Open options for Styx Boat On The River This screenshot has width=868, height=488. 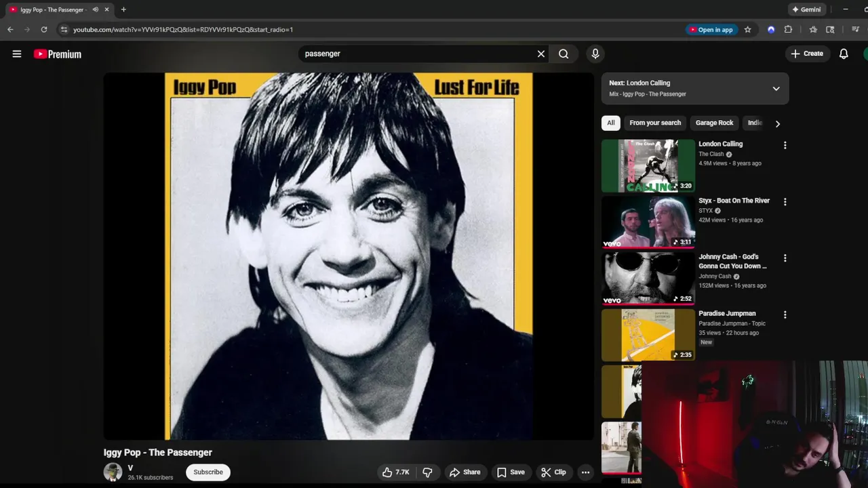[x=785, y=202]
